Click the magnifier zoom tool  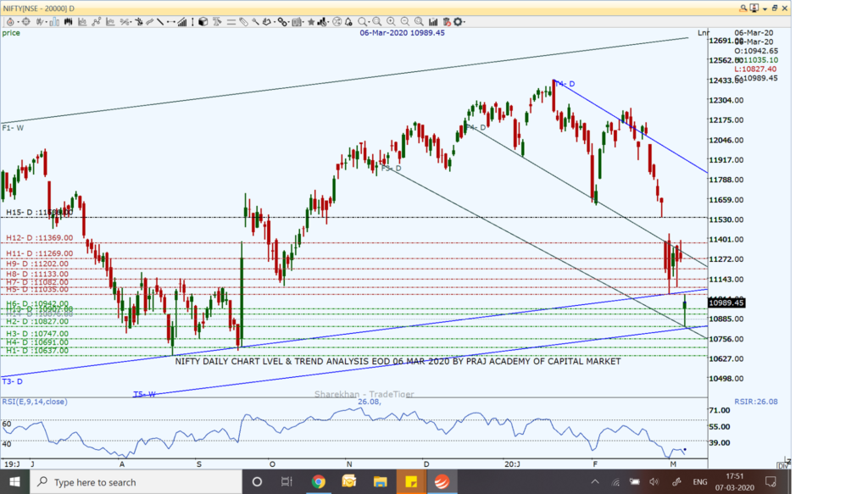[x=362, y=22]
